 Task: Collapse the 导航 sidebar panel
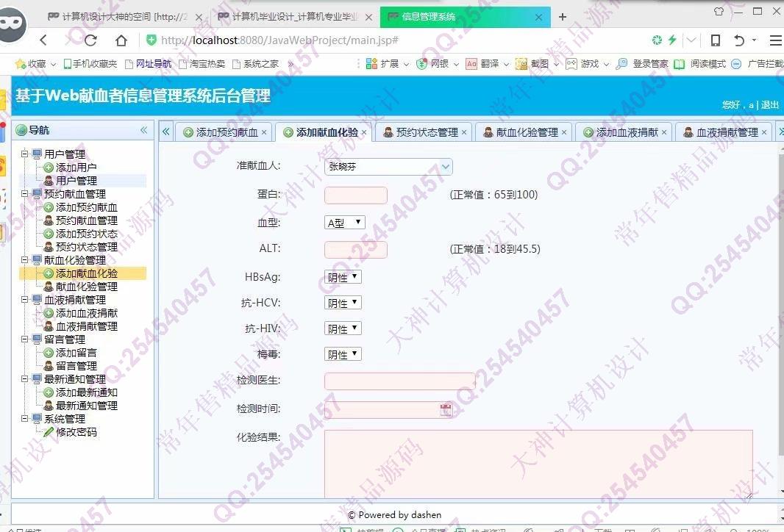pyautogui.click(x=144, y=130)
